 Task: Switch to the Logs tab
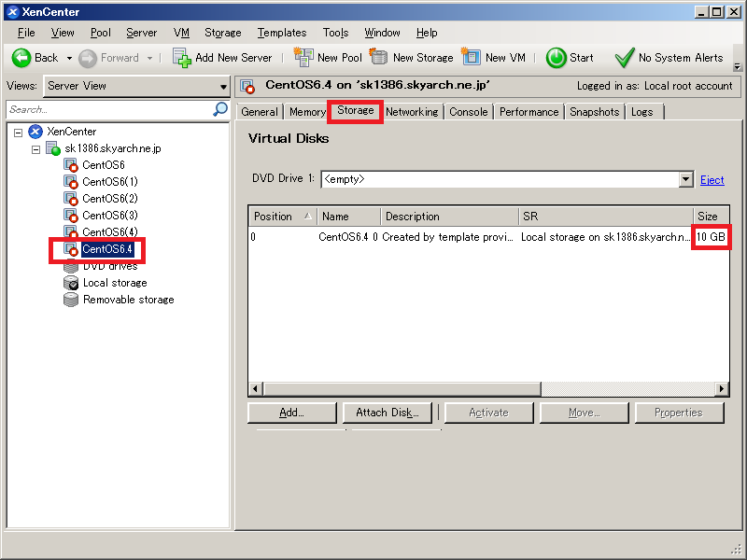pos(642,112)
